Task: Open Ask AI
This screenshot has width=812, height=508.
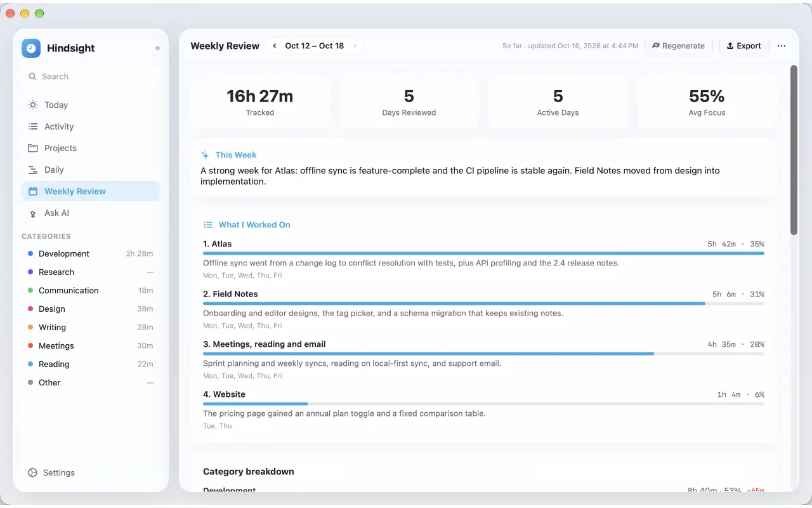Action: [91, 213]
